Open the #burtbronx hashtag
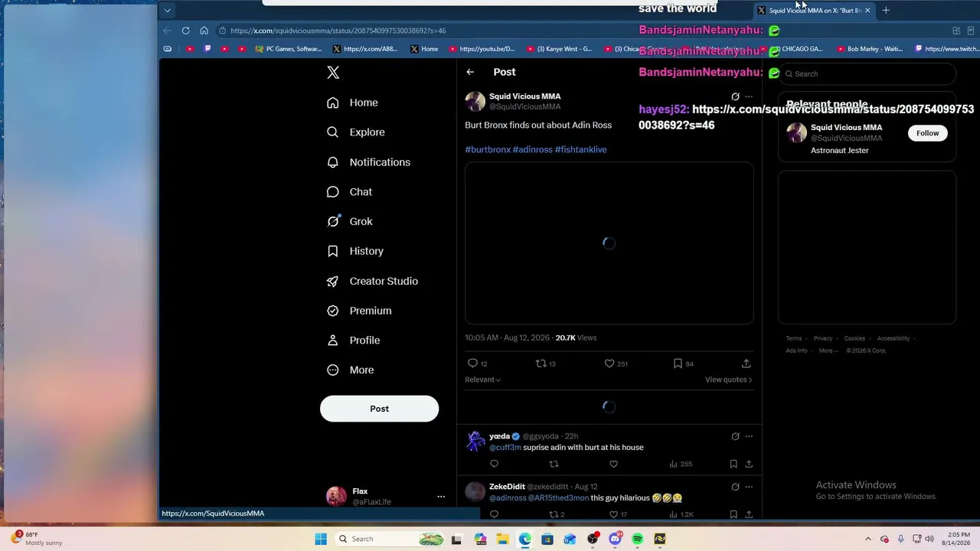Image resolution: width=980 pixels, height=551 pixels. point(488,149)
